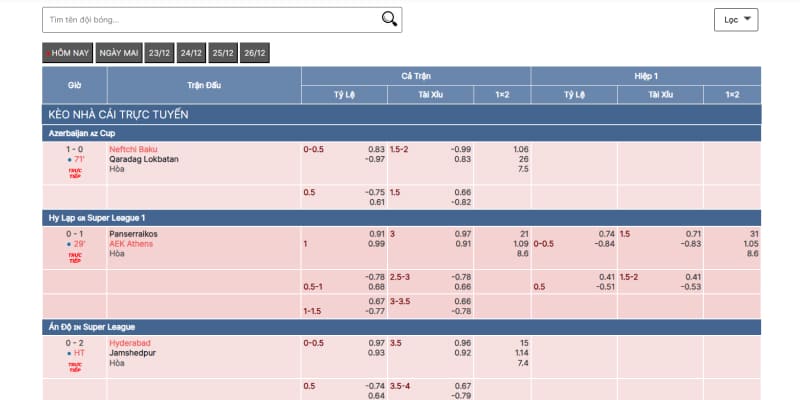Switch to the NGÀY MAI tab
The height and width of the screenshot is (400, 800).
pyautogui.click(x=119, y=53)
